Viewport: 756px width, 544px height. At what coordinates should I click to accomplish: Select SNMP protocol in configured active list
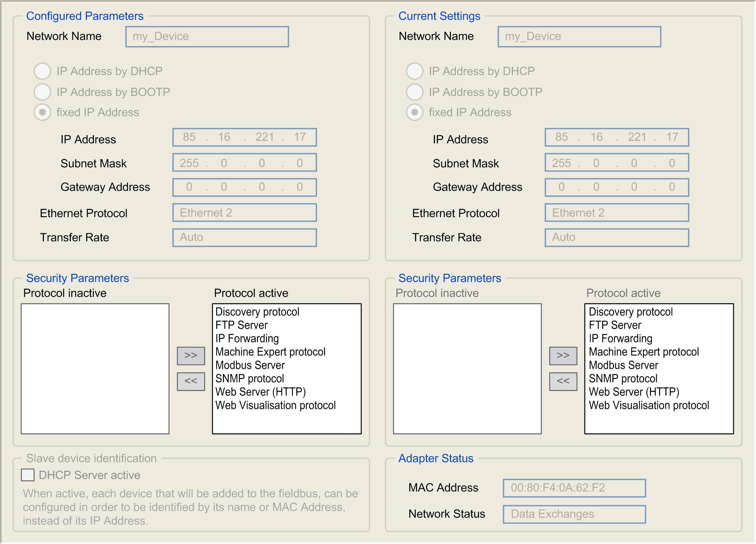point(250,379)
